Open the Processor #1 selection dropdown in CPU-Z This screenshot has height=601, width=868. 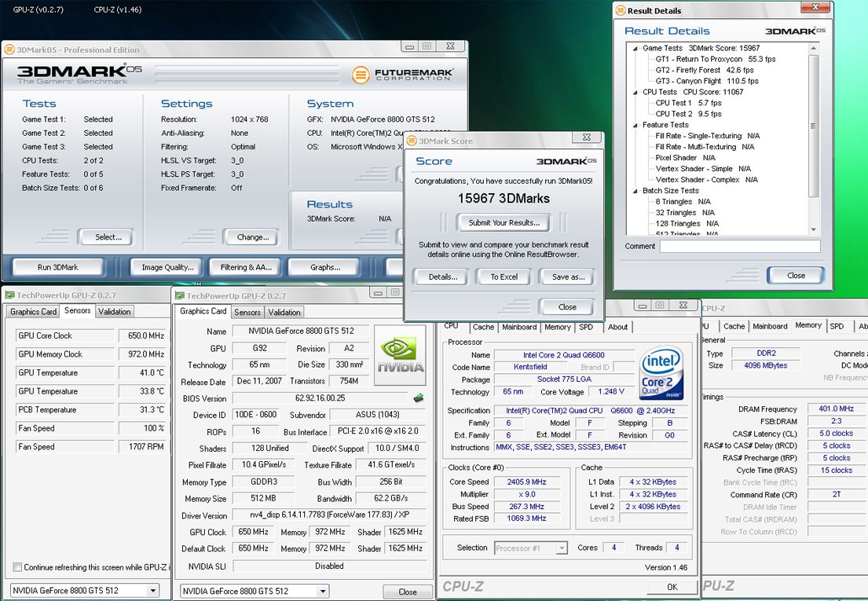tap(562, 548)
